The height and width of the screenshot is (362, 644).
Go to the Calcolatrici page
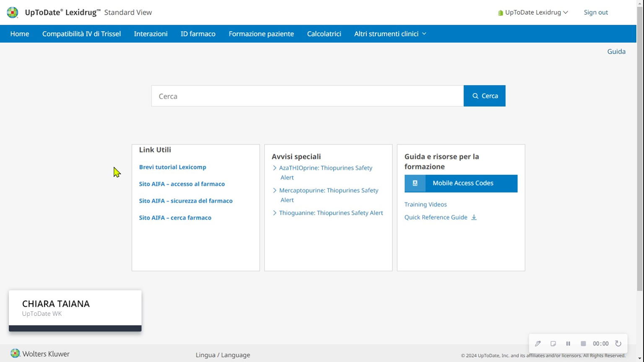[x=324, y=34]
